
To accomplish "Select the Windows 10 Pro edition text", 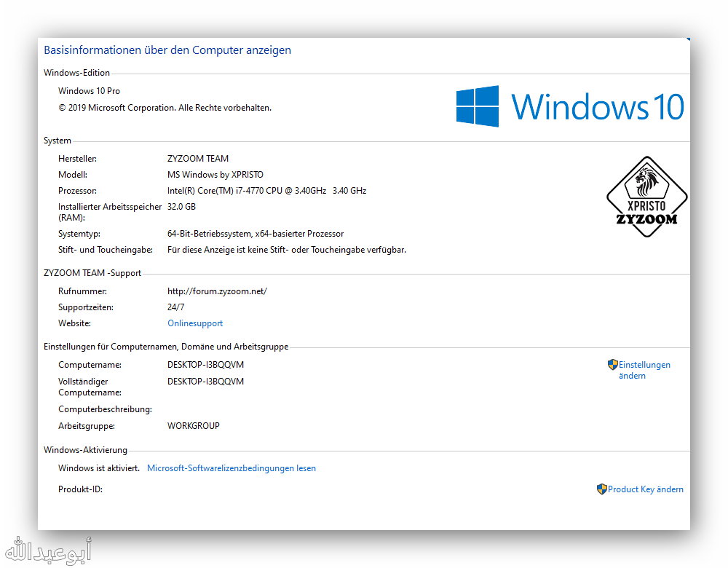I will click(89, 91).
